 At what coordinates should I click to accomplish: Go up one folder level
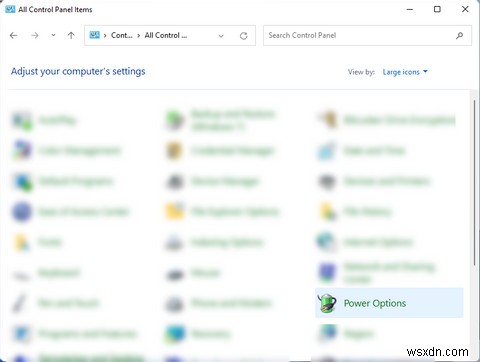[x=71, y=35]
